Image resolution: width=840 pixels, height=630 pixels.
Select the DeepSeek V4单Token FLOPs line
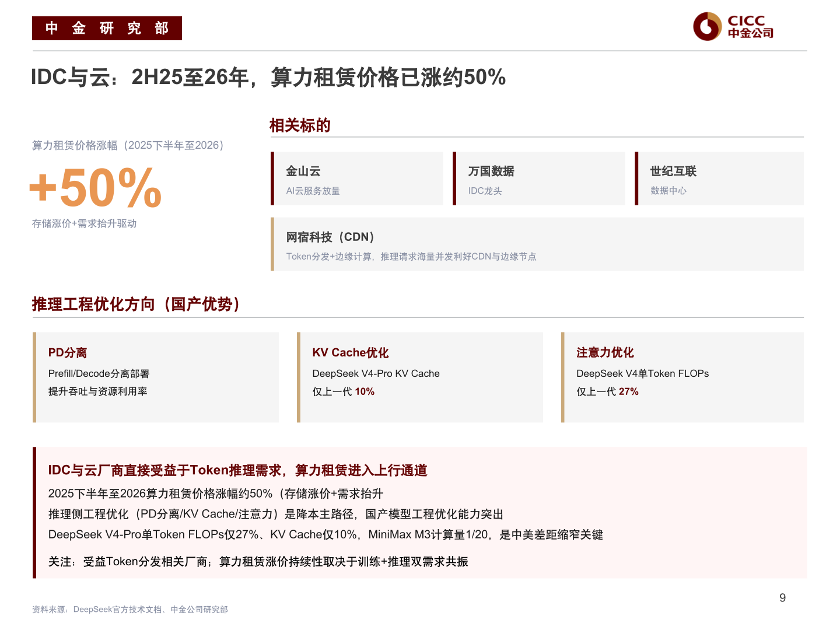(x=643, y=373)
